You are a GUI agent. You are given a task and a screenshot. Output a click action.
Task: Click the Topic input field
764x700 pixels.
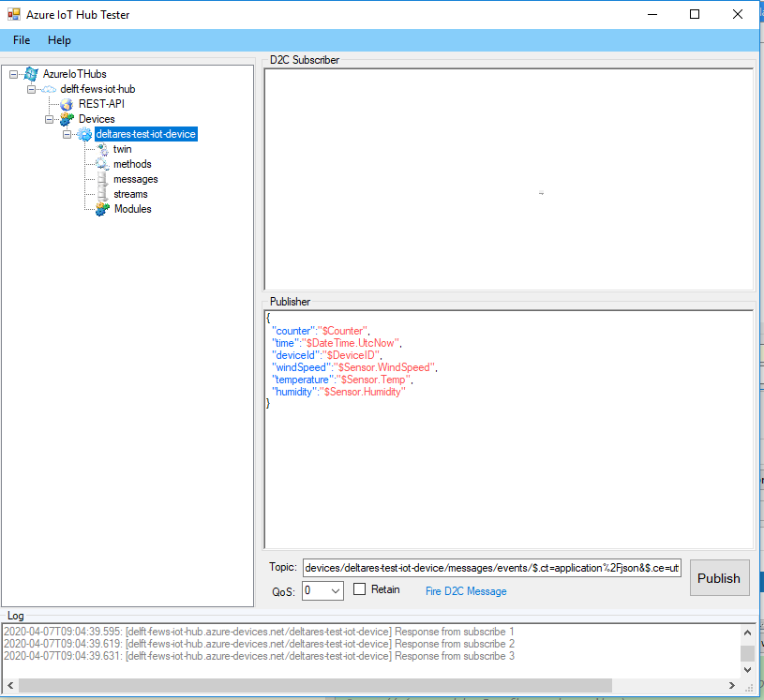[x=491, y=568]
